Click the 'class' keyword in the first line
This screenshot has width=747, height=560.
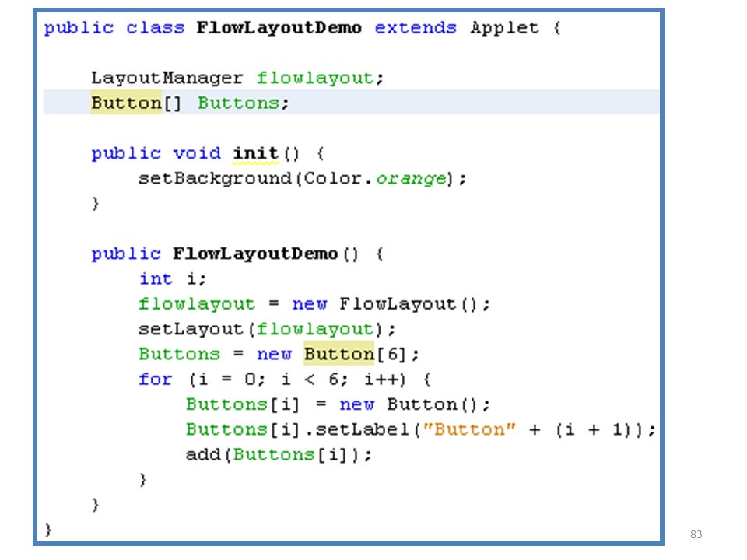point(155,28)
